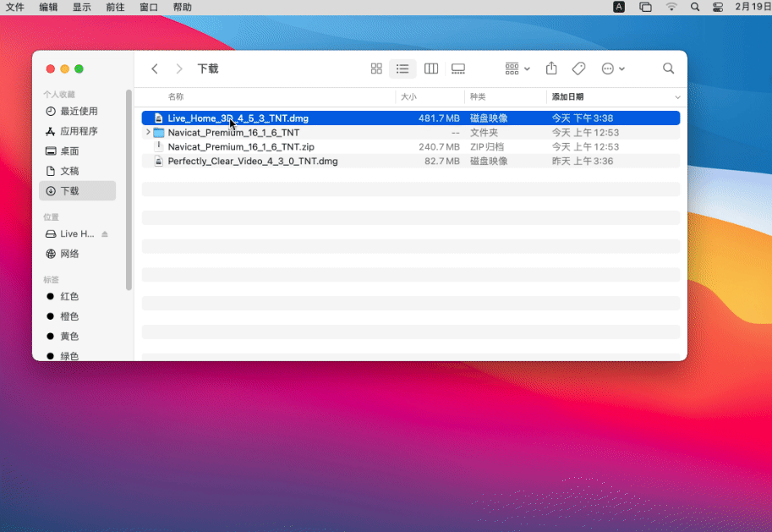
Task: Switch to icon grid view
Action: (x=376, y=69)
